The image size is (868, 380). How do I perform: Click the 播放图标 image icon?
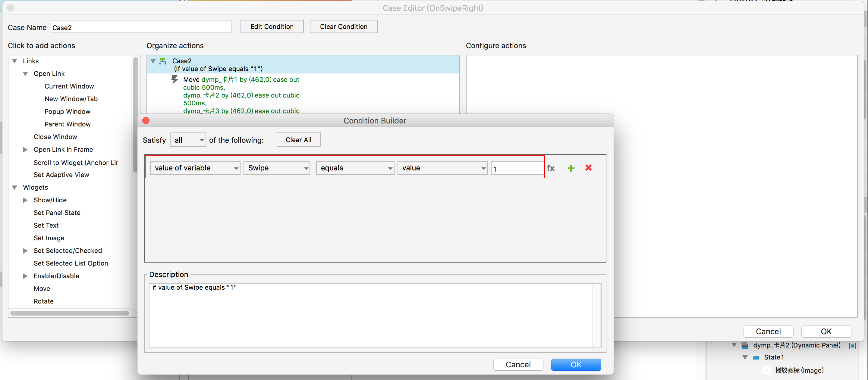[x=766, y=370]
